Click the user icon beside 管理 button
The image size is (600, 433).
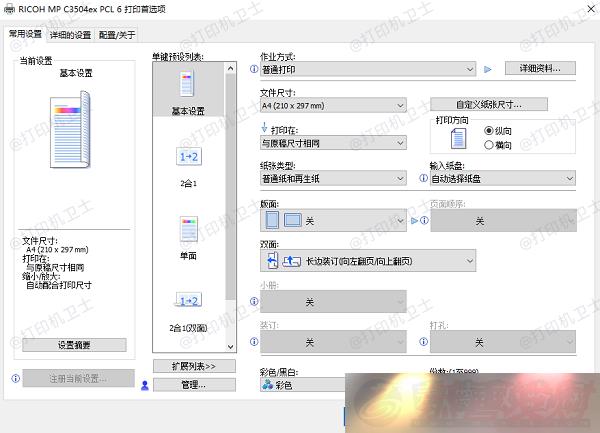point(145,385)
